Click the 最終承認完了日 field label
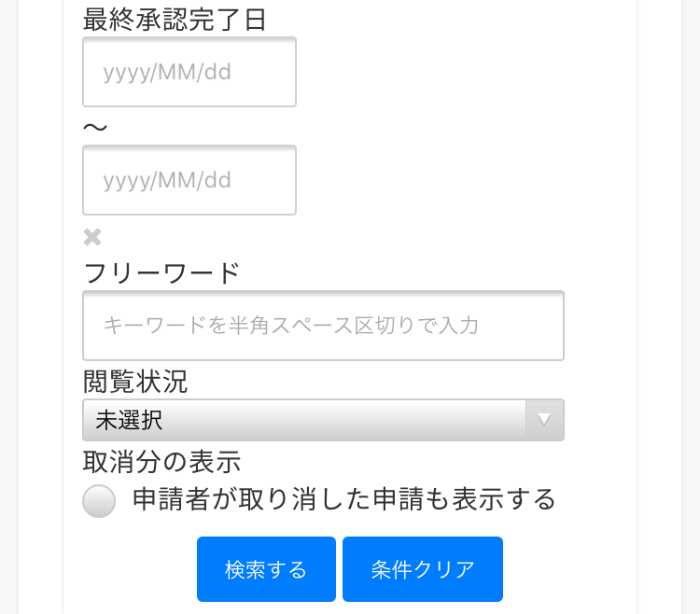This screenshot has height=614, width=700. [175, 20]
